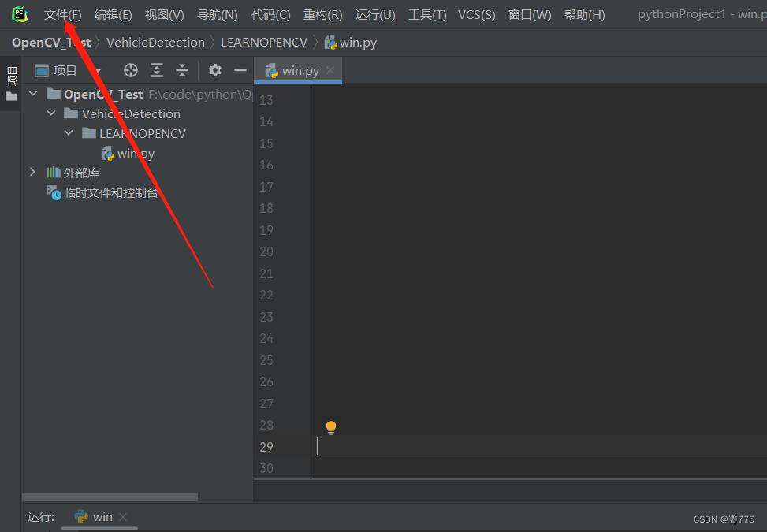Toggle the 项目 side tool window button

pyautogui.click(x=11, y=83)
